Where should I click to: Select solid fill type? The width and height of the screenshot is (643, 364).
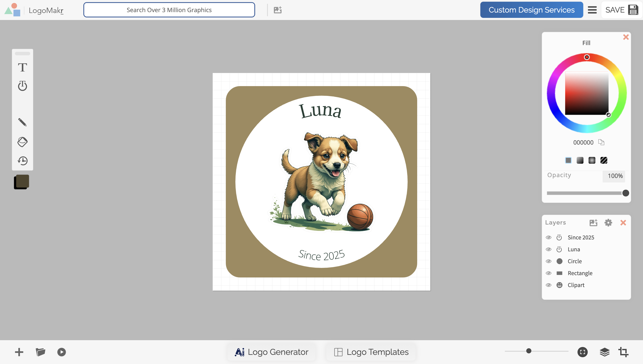coord(568,160)
